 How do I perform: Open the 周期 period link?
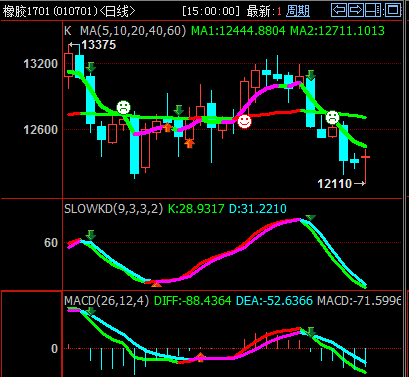click(298, 11)
